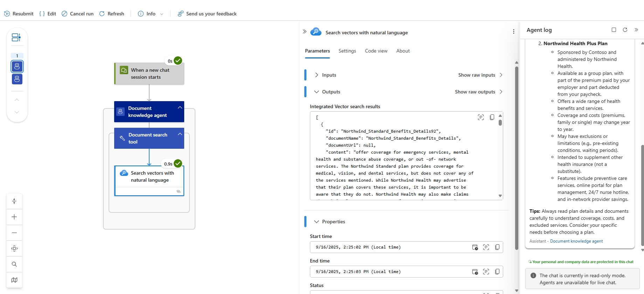Refresh the Agent log panel

(625, 30)
